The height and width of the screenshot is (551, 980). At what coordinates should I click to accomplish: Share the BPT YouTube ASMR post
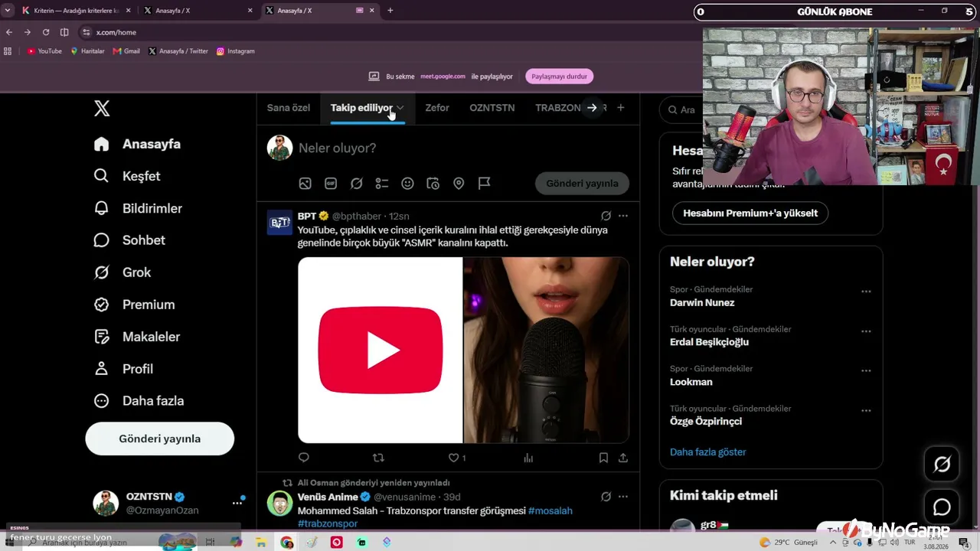pos(623,458)
